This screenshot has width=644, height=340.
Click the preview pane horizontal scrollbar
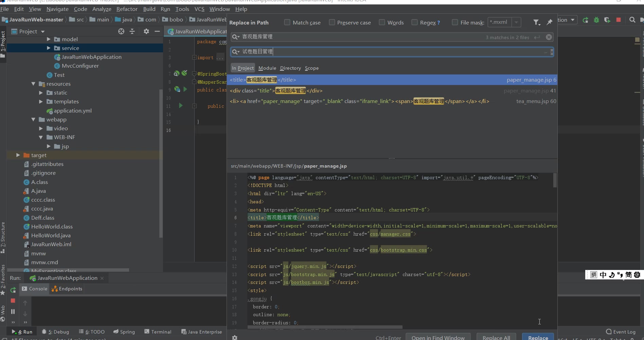click(325, 327)
